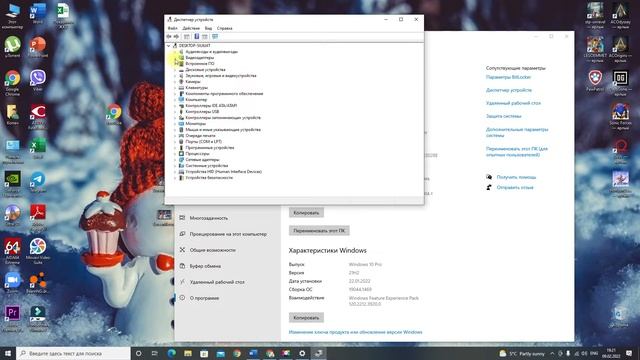Open the Действие menu
This screenshot has height=360, width=640.
click(191, 28)
